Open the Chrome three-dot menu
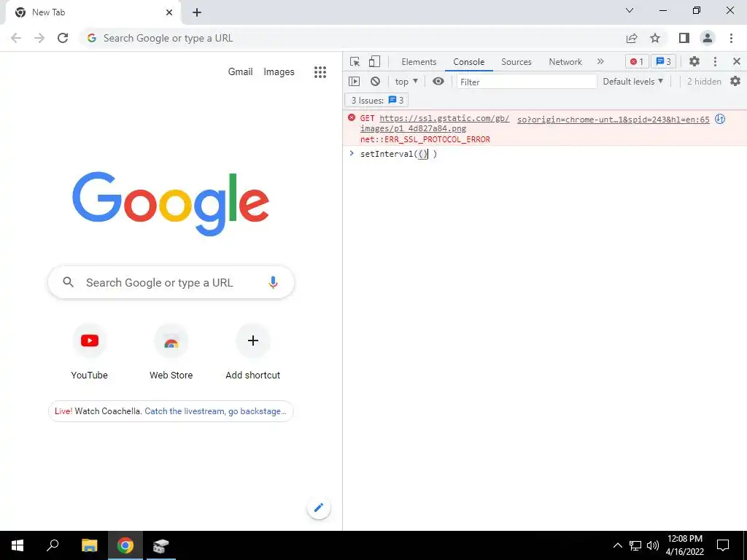Viewport: 747px width, 560px height. point(731,38)
